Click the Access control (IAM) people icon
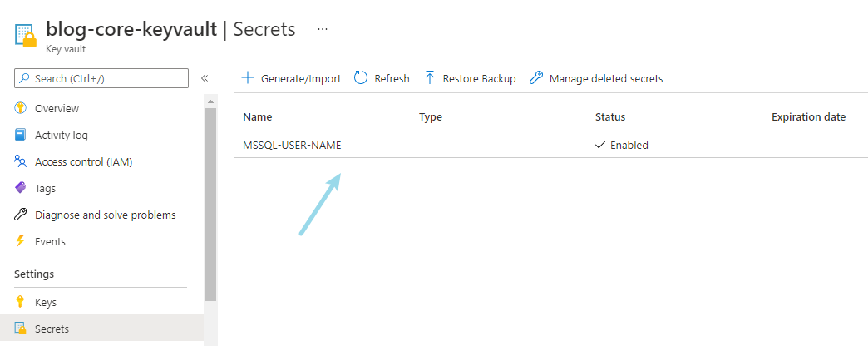This screenshot has height=346, width=868. (21, 162)
